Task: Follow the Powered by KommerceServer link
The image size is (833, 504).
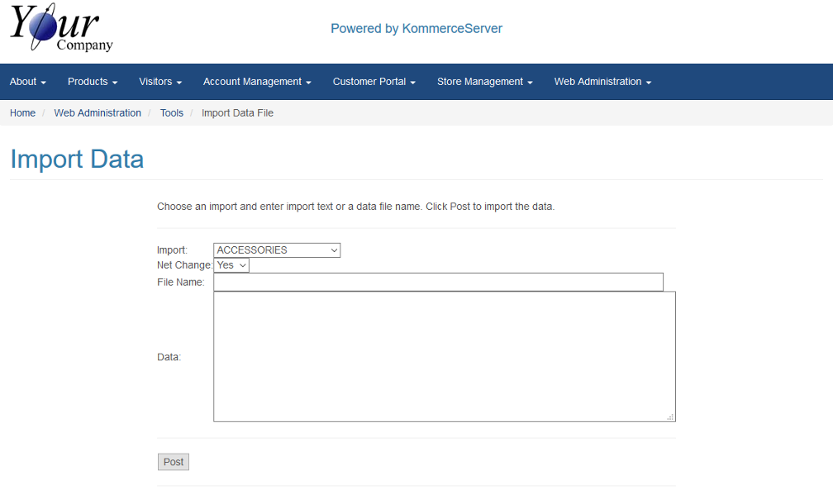Action: [416, 29]
